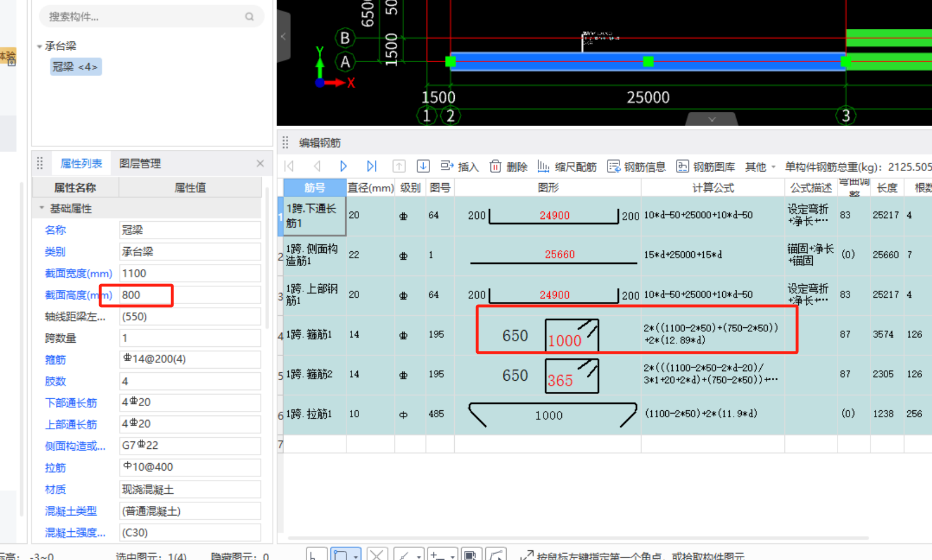
Task: Click axis bubble B in drawing
Action: (x=345, y=38)
